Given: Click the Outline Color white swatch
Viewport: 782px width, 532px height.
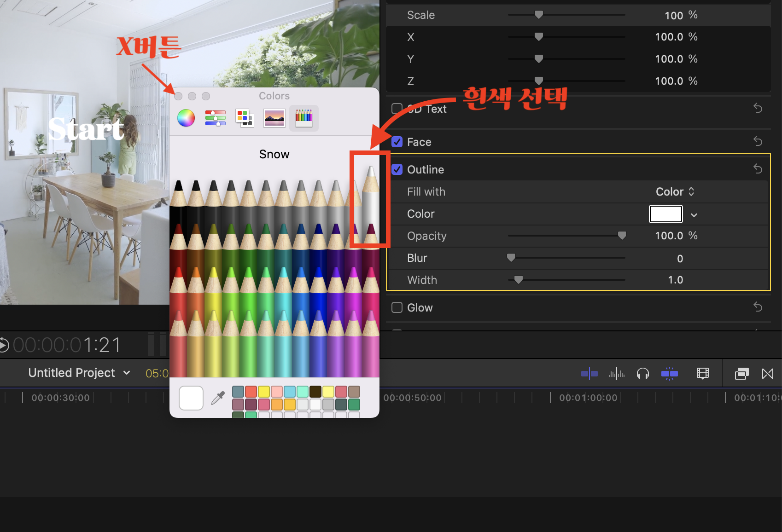Looking at the screenshot, I should pos(665,214).
